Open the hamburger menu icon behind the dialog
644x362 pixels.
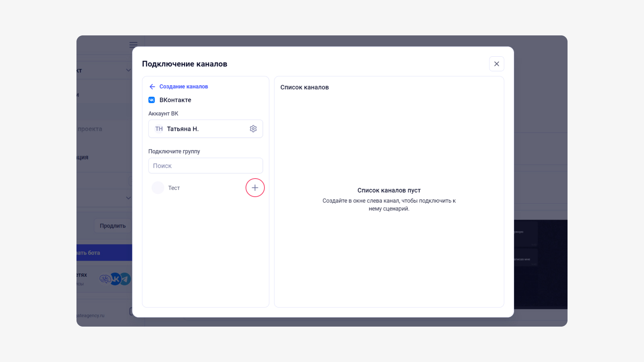(x=133, y=45)
